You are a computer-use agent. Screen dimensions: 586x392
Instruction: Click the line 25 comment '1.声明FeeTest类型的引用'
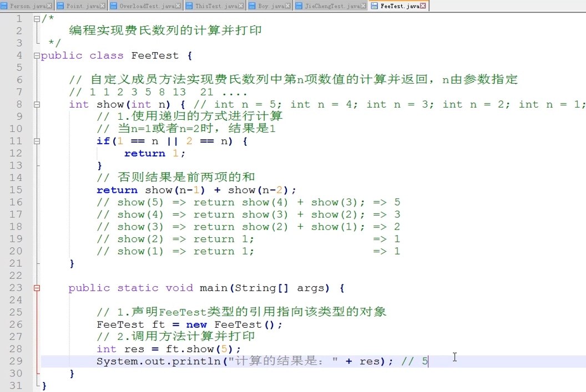point(241,312)
